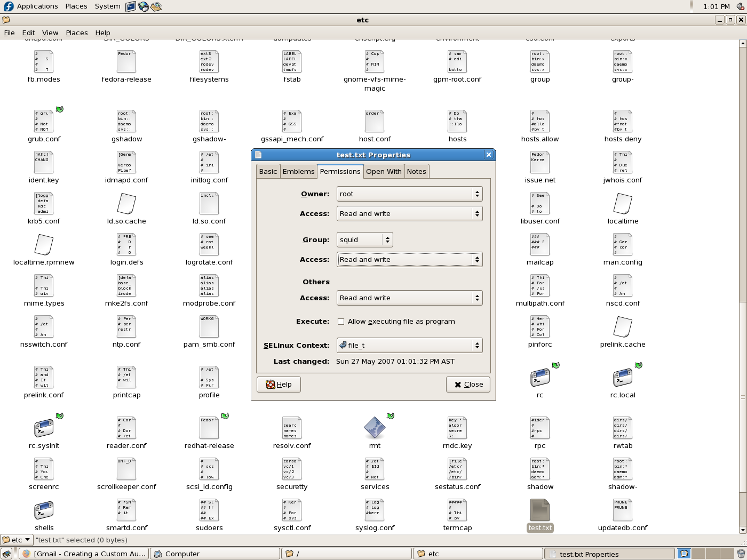Select the localtime.rpmnew file icon
This screenshot has width=747, height=560.
click(44, 245)
